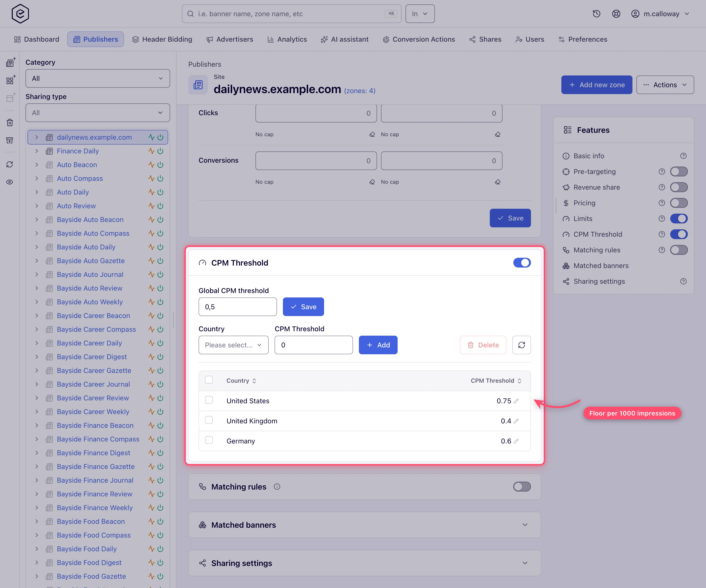This screenshot has height=588, width=706.
Task: Open the support lifebuoy icon
Action: (x=616, y=14)
